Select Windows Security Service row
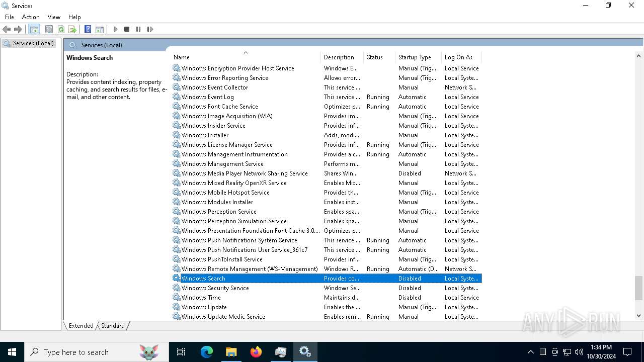This screenshot has width=644, height=362. click(327, 288)
